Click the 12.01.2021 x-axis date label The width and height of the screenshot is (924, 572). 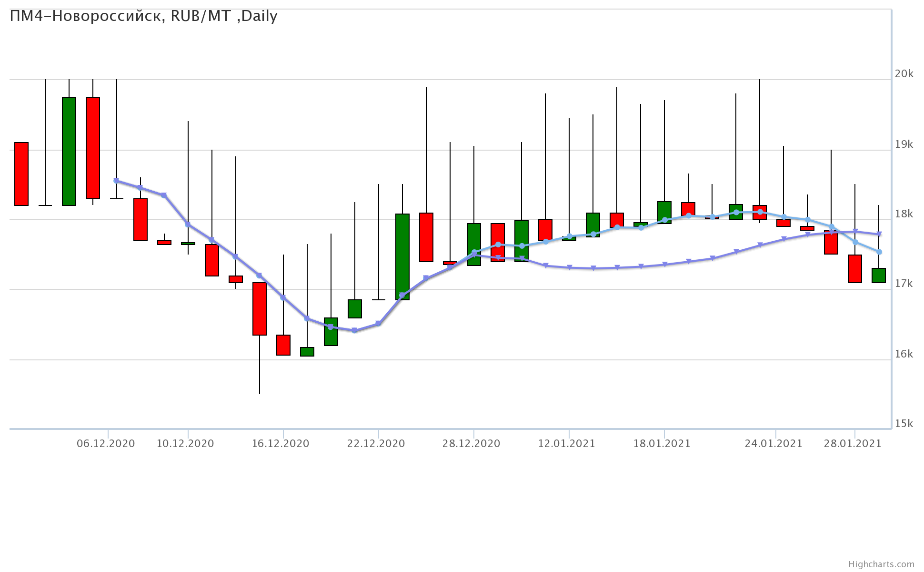pos(566,444)
